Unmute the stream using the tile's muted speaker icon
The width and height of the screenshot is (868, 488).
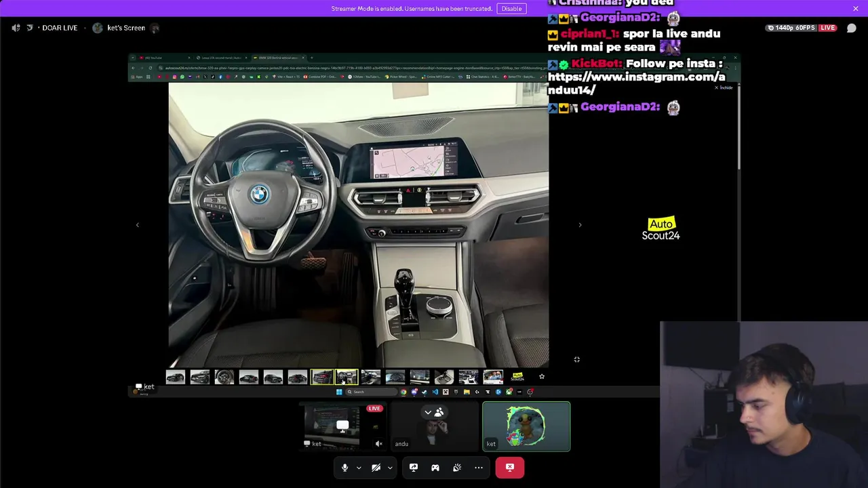(x=379, y=444)
